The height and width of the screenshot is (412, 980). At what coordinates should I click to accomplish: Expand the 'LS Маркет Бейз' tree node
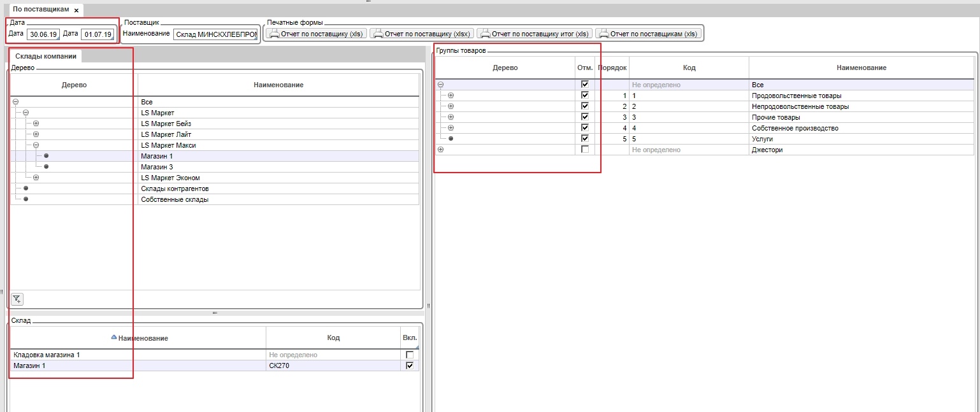coord(36,124)
